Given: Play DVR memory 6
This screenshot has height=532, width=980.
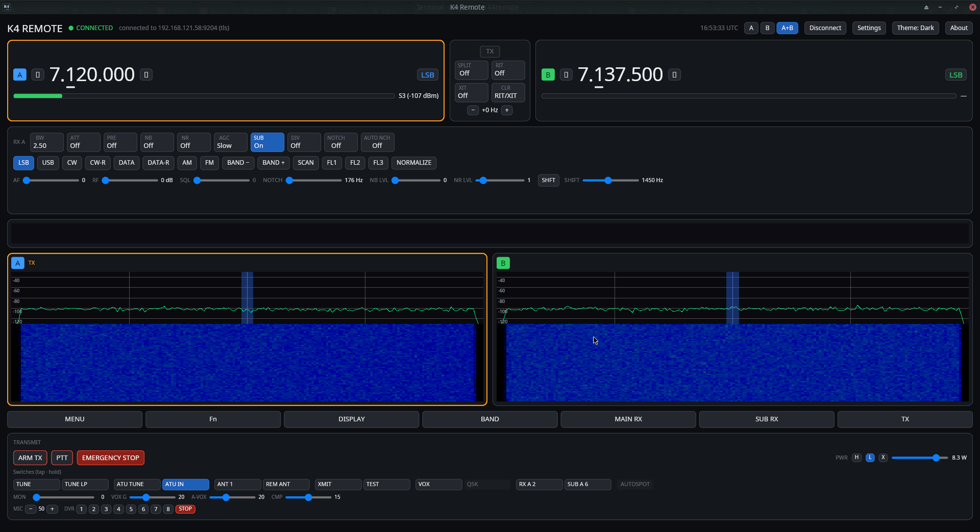Looking at the screenshot, I should tap(143, 509).
